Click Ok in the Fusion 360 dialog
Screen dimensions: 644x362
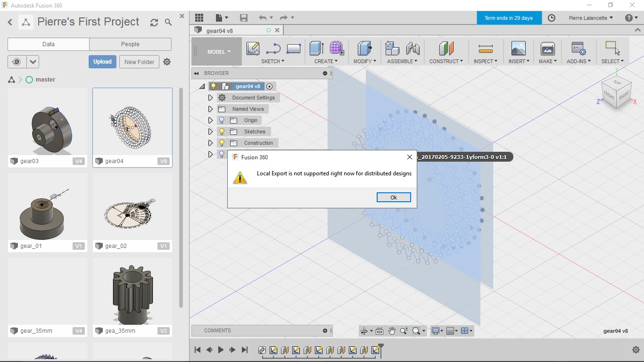[394, 197]
